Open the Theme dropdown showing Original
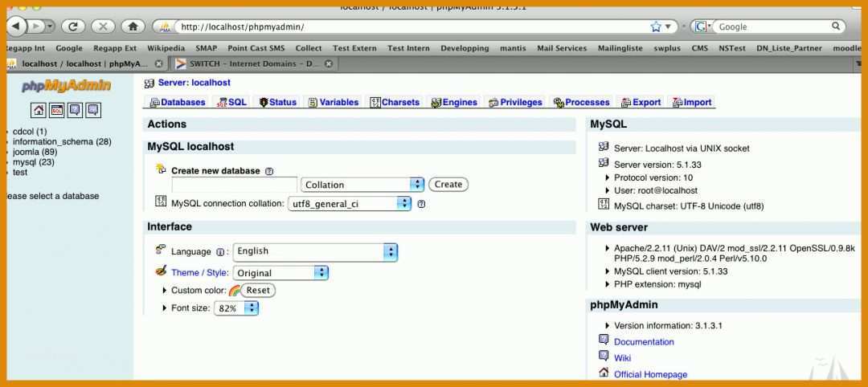The width and height of the screenshot is (868, 387). pyautogui.click(x=280, y=273)
